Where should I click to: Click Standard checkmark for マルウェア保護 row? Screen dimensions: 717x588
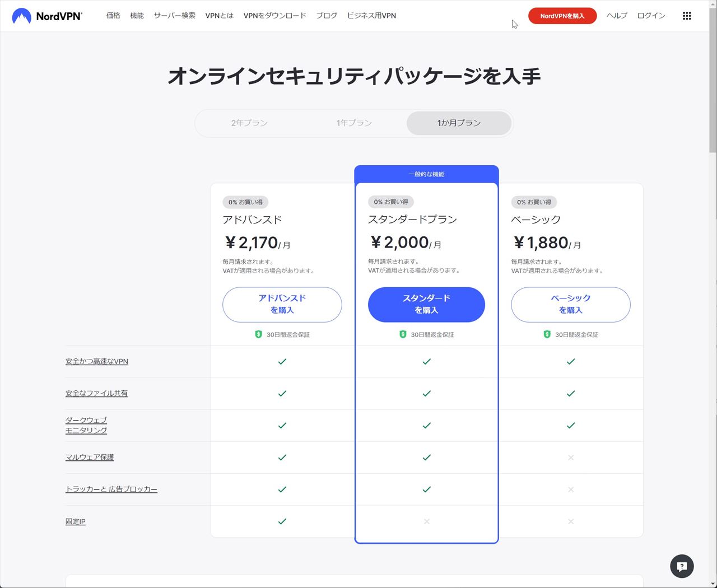pos(427,458)
